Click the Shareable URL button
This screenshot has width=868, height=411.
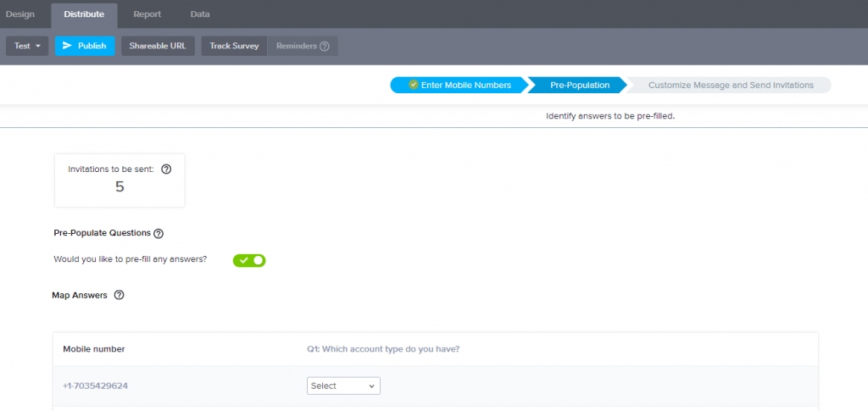point(157,46)
